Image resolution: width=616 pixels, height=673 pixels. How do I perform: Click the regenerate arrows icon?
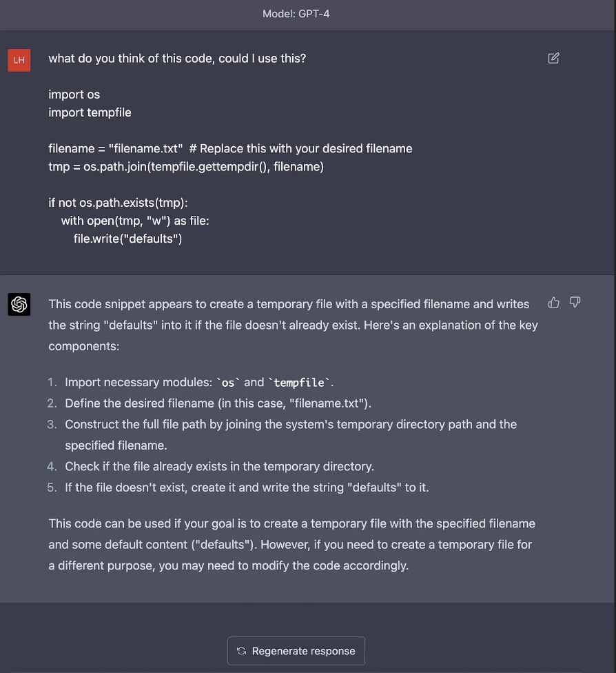pyautogui.click(x=242, y=651)
